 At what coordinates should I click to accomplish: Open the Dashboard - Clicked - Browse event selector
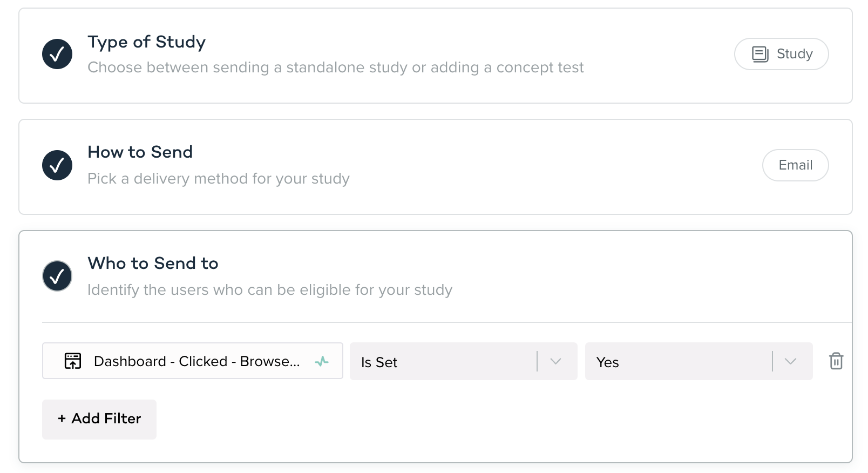[x=192, y=361]
